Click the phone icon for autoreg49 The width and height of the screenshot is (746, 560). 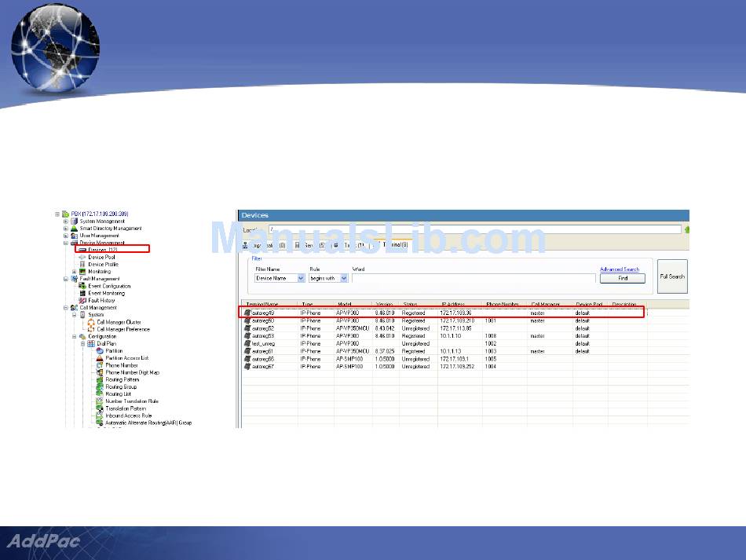pyautogui.click(x=247, y=313)
